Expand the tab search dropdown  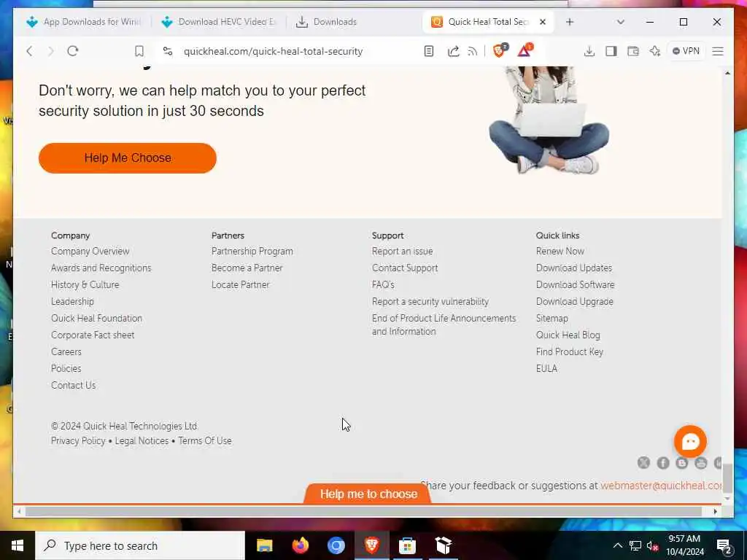(x=620, y=22)
